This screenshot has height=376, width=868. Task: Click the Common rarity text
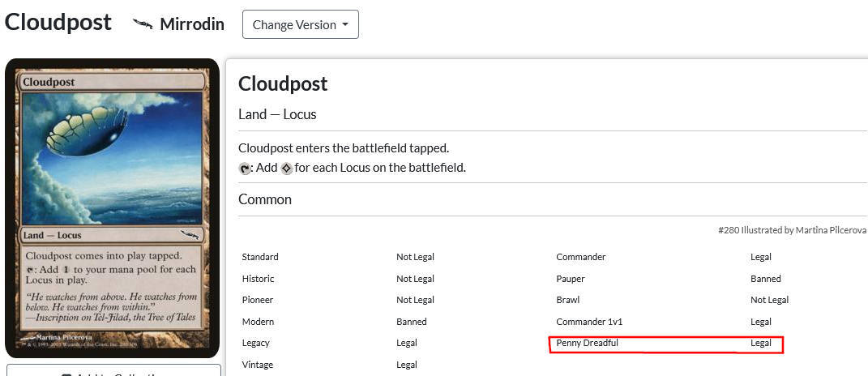(x=265, y=199)
